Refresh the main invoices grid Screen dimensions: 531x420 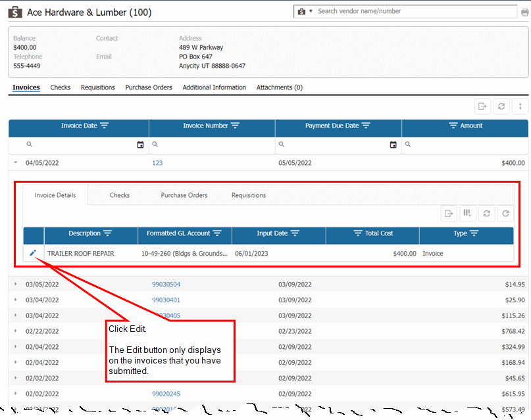(501, 106)
